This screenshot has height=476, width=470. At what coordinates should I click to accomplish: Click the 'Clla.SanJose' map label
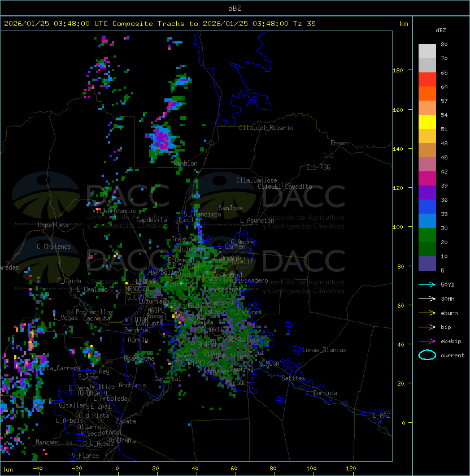pyautogui.click(x=256, y=180)
